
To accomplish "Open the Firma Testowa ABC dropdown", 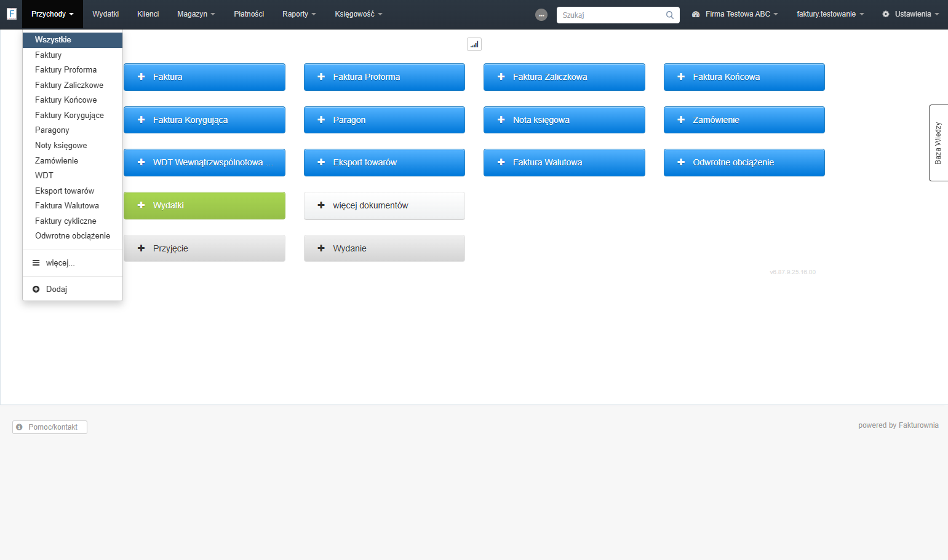I will tap(735, 14).
